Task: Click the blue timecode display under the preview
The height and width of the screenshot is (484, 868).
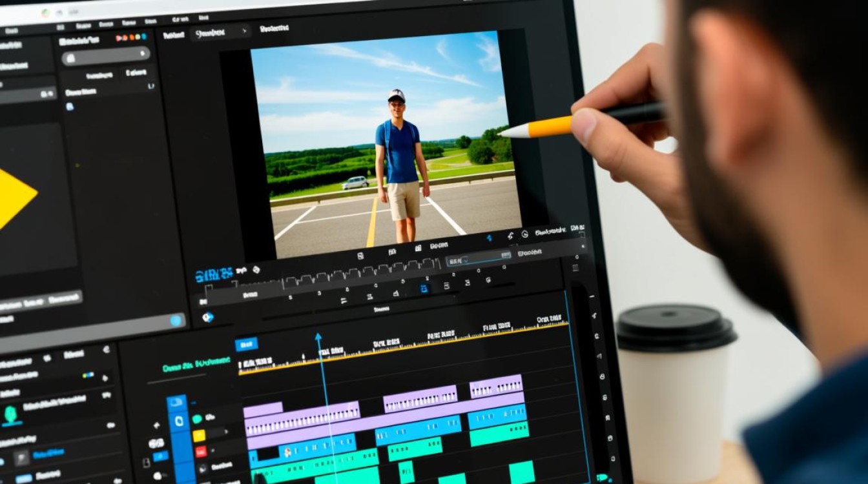Action: click(x=214, y=275)
